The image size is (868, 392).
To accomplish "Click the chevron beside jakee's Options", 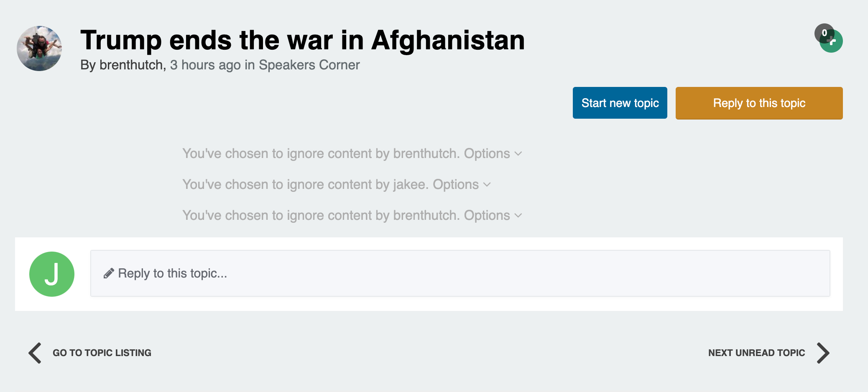I will click(487, 185).
